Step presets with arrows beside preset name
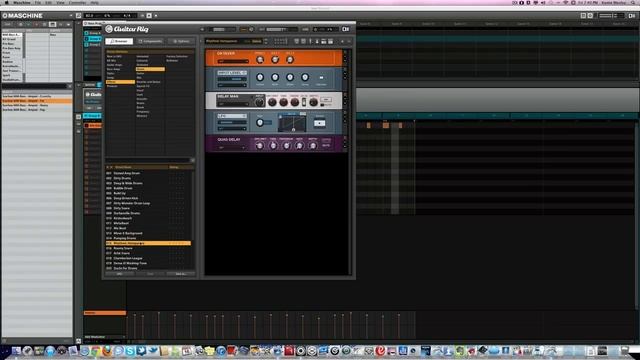Viewport: 640px width, 360px height. tap(266, 41)
